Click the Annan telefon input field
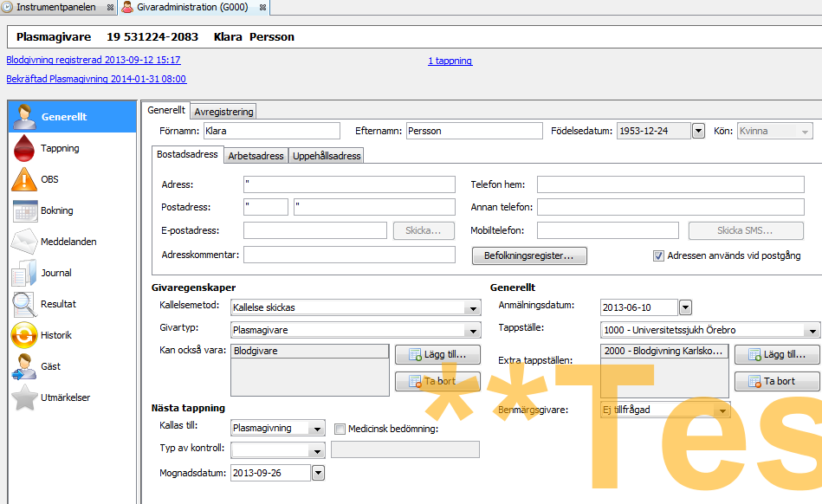822x504 pixels. [x=670, y=207]
